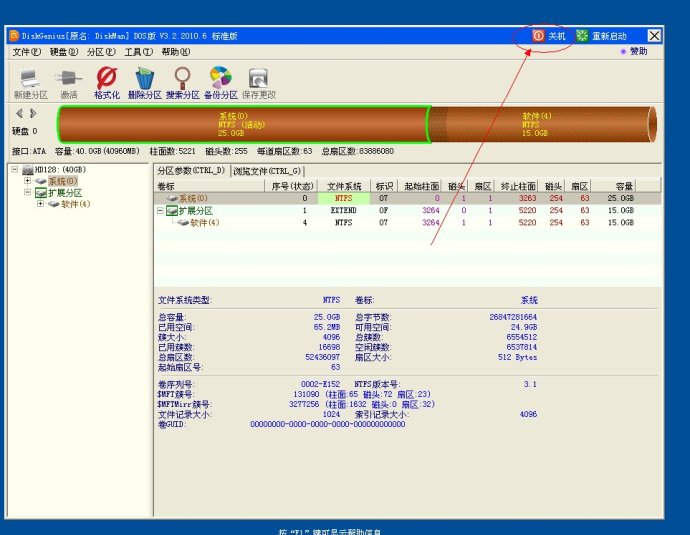Collapse the HD128 (40GB) tree node
Image resolution: width=690 pixels, height=535 pixels.
click(15, 169)
